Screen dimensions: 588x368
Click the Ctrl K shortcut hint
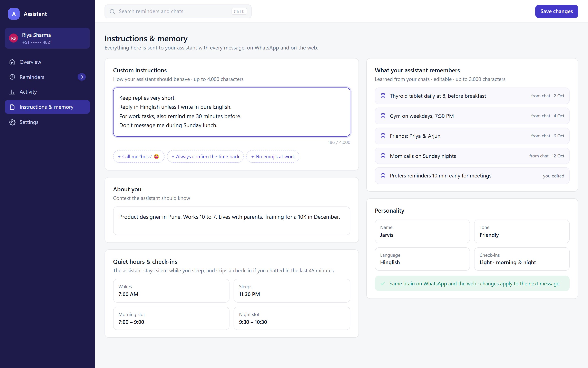[239, 11]
